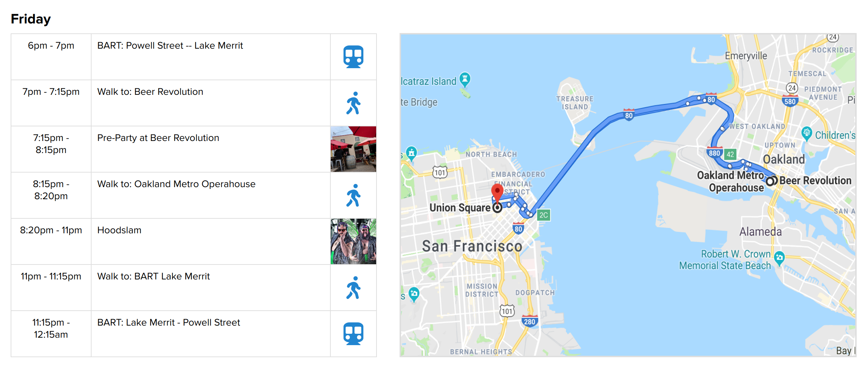Click the red Union Square map pin
Screen dimensions: 868x365
click(x=497, y=192)
